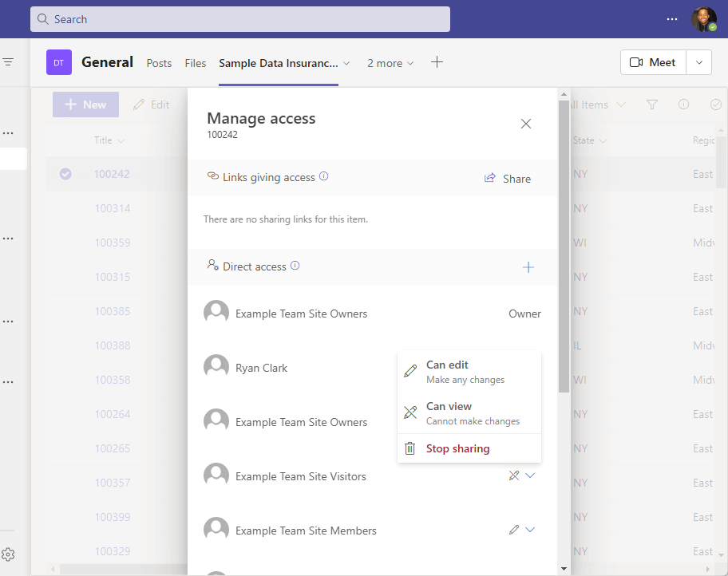Select Can edit permission option
728x576 pixels.
(469, 372)
